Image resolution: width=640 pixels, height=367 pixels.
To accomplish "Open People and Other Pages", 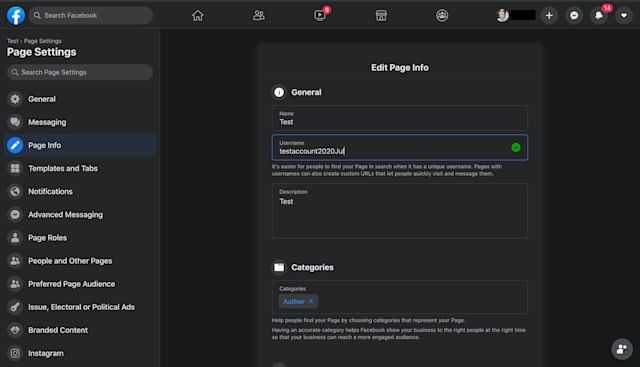I will 80,261.
